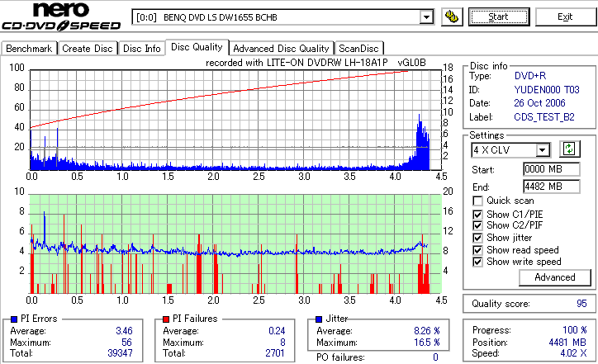
Task: Open the ScanDisc tab
Action: pos(358,49)
